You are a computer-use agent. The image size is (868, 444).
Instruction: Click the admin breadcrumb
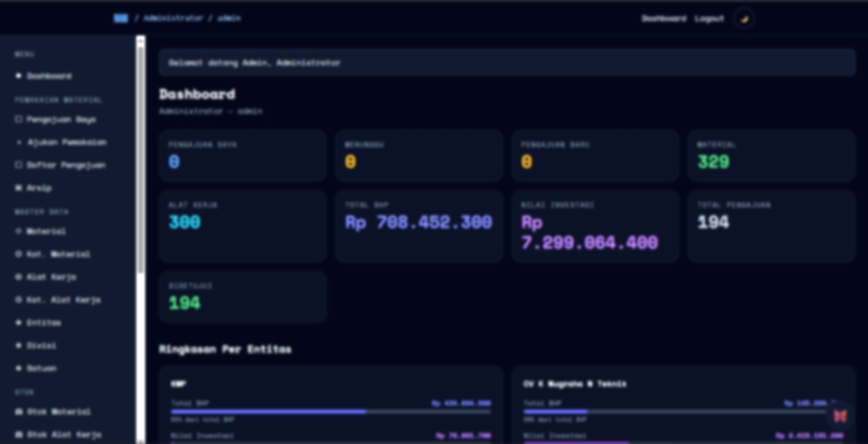tap(229, 18)
